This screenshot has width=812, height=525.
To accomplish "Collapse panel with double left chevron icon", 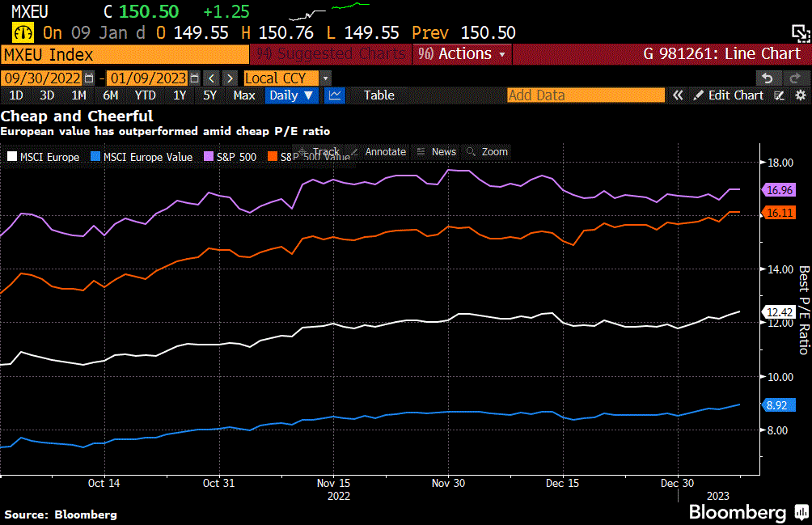I will pyautogui.click(x=678, y=95).
